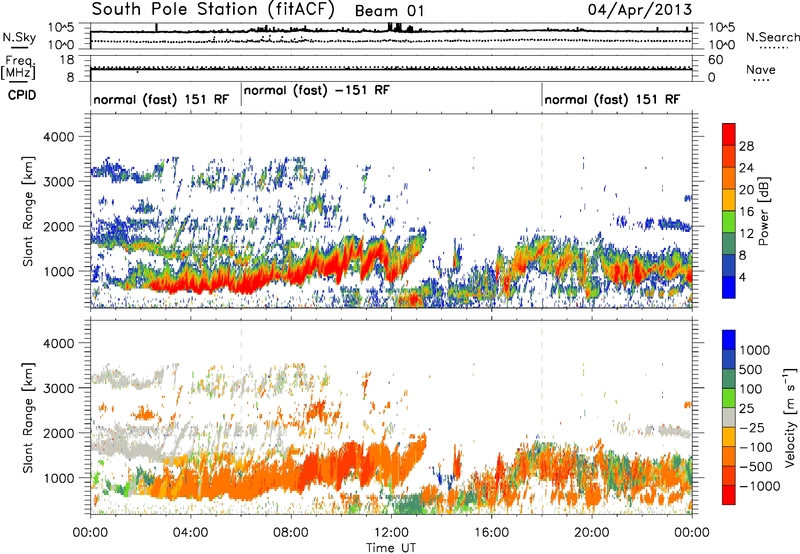Click the blue top of velocity colorbar
800x554 pixels.
729,340
